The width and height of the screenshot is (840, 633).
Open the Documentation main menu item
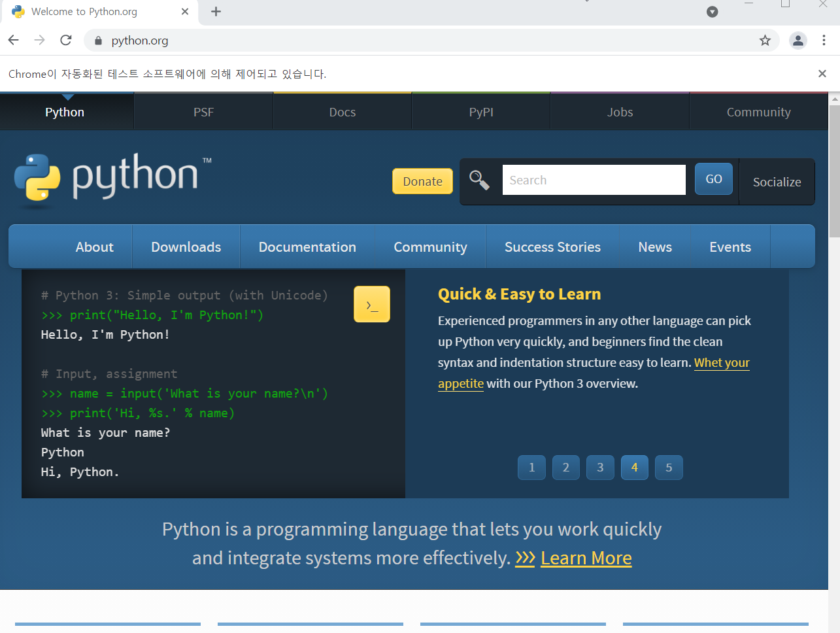[307, 247]
